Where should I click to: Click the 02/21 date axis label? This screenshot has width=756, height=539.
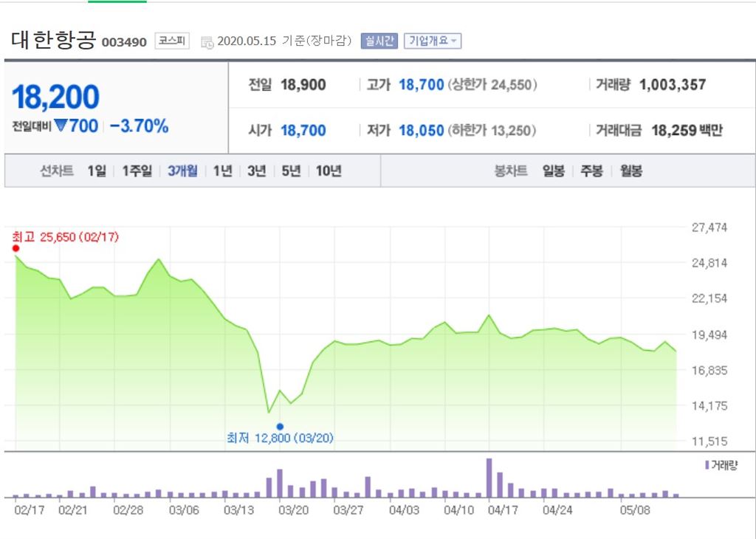73,510
